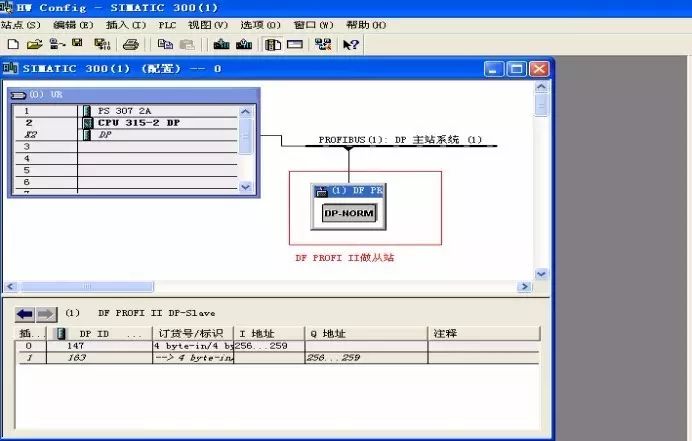This screenshot has height=441, width=692.
Task: Click '--> 4 byte-in' cell in slot 1
Action: (193, 358)
